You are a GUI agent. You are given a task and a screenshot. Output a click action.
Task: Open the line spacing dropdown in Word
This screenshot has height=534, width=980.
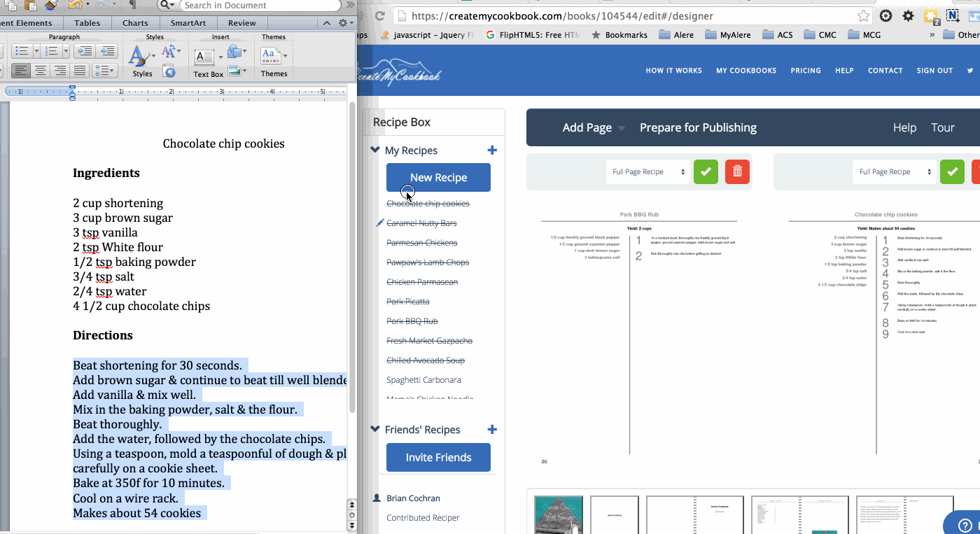click(x=104, y=71)
